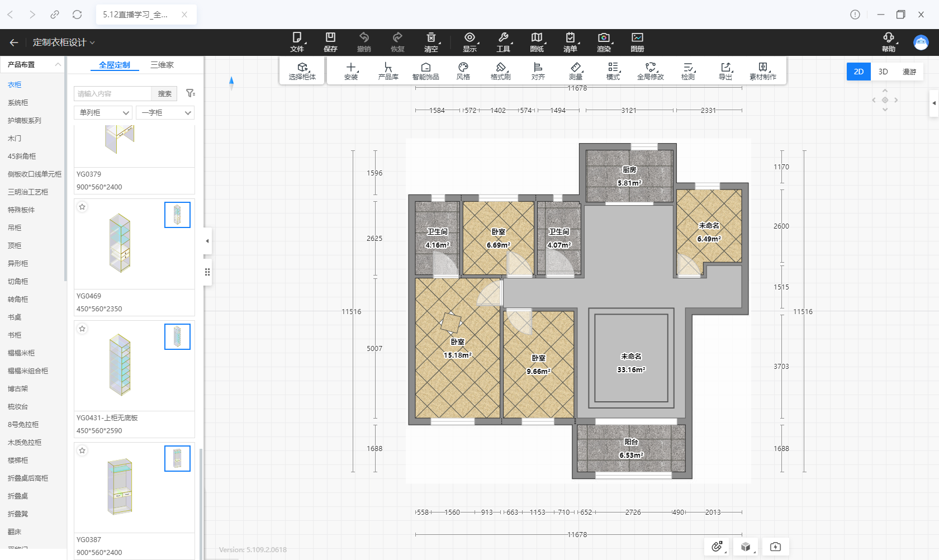
Task: Open the Style (风格) palette tool
Action: [463, 71]
